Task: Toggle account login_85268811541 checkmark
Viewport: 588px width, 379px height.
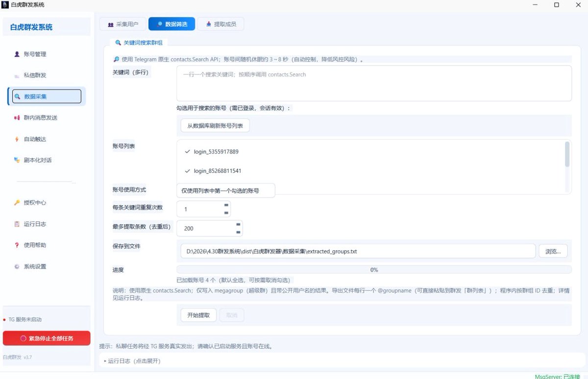Action: pyautogui.click(x=188, y=171)
